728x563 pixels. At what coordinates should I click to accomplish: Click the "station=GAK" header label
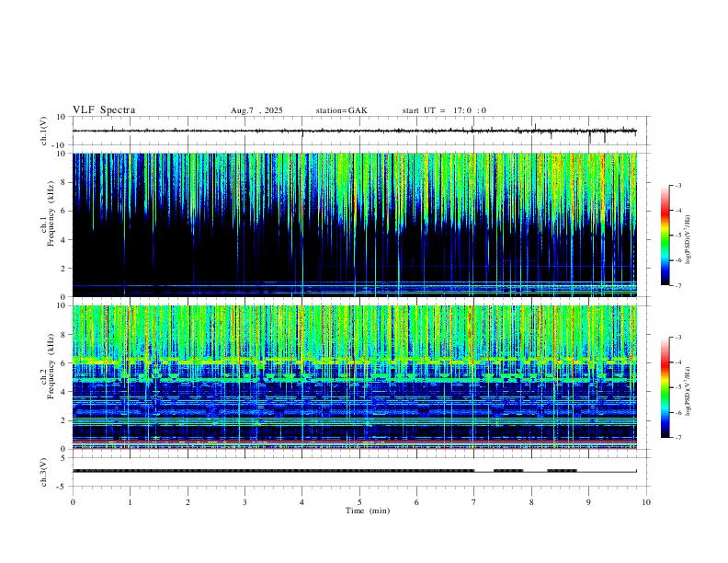point(342,110)
